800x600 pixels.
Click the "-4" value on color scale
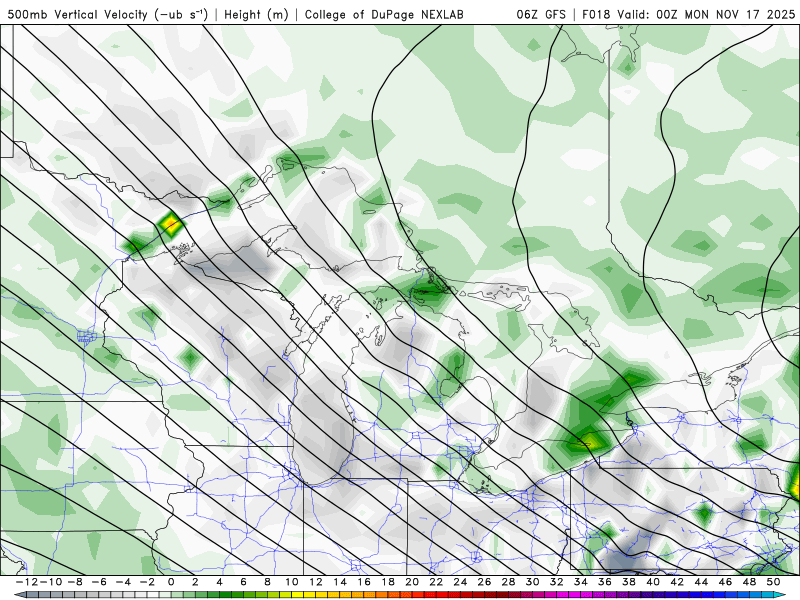click(x=123, y=582)
